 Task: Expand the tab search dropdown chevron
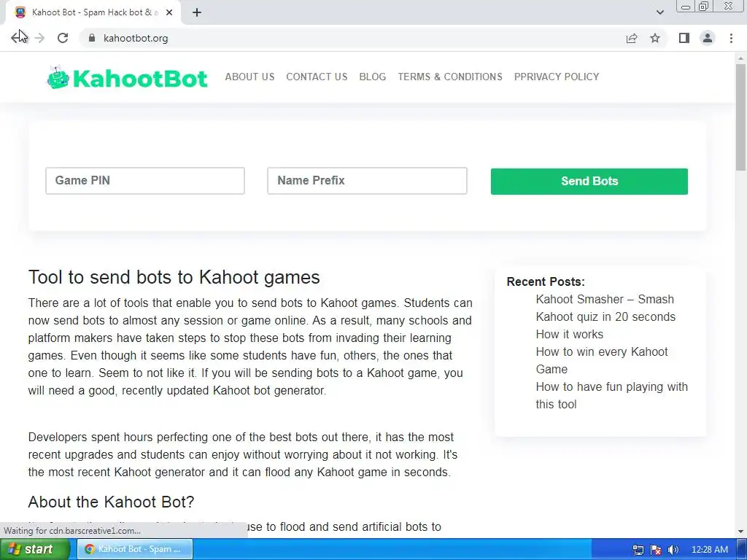pyautogui.click(x=659, y=12)
